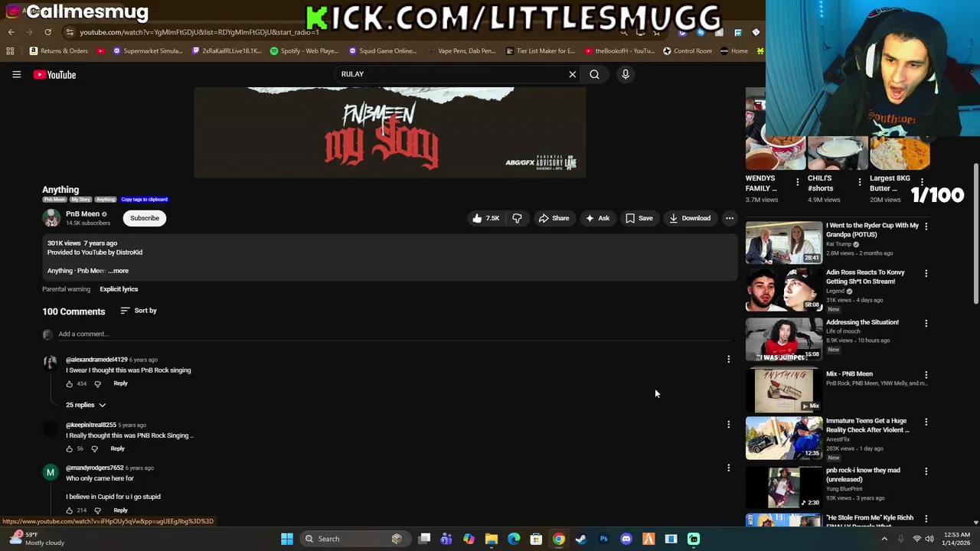Open File Explorer from the taskbar
The height and width of the screenshot is (551, 980).
tap(492, 539)
